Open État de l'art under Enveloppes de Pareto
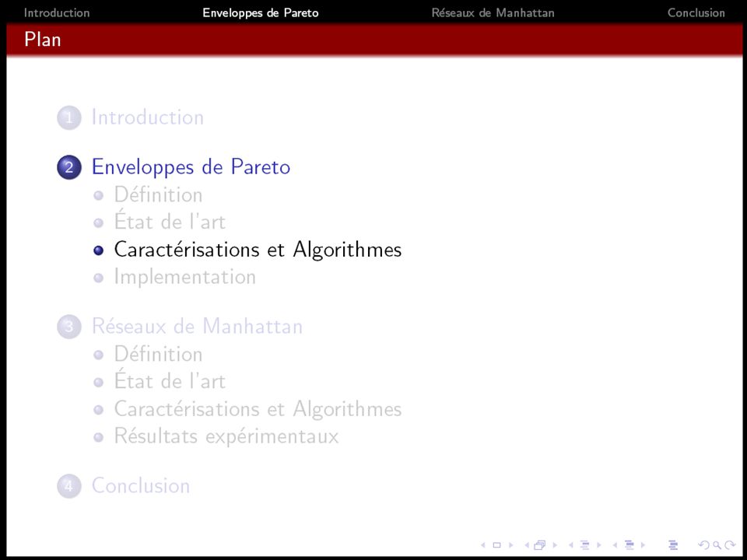The height and width of the screenshot is (560, 747). [x=170, y=222]
